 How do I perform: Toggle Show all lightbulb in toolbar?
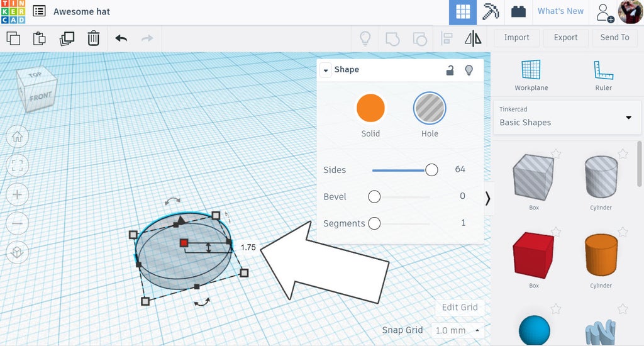tap(365, 38)
